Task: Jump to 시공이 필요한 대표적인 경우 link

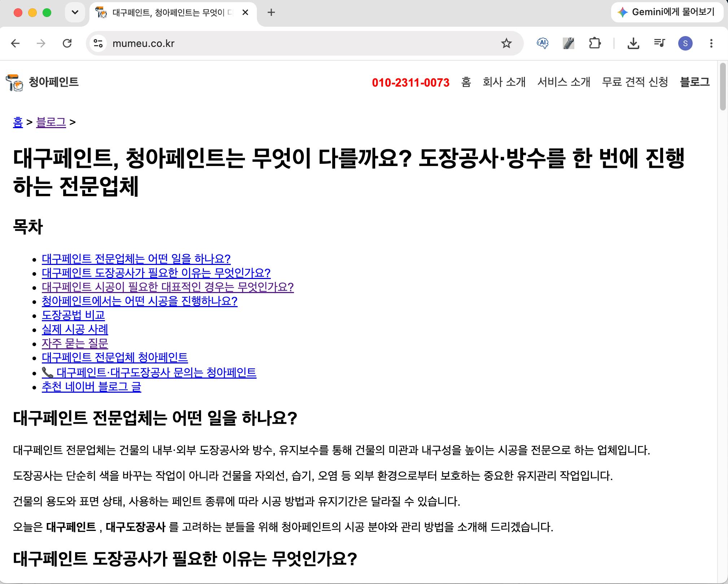Action: tap(168, 287)
